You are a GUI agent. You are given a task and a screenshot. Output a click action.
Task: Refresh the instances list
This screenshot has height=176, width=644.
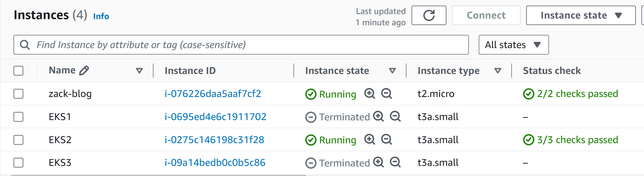pos(429,15)
